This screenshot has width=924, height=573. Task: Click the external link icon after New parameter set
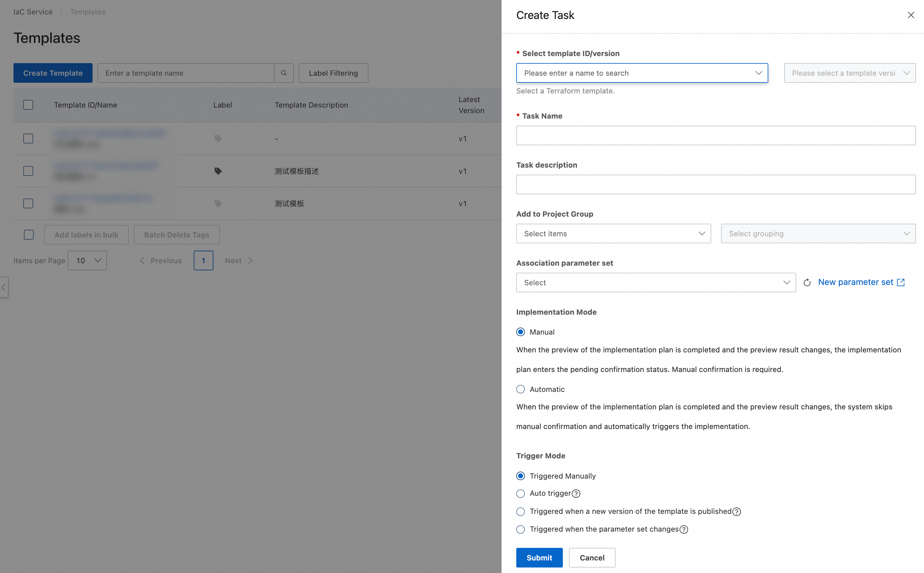coord(901,282)
